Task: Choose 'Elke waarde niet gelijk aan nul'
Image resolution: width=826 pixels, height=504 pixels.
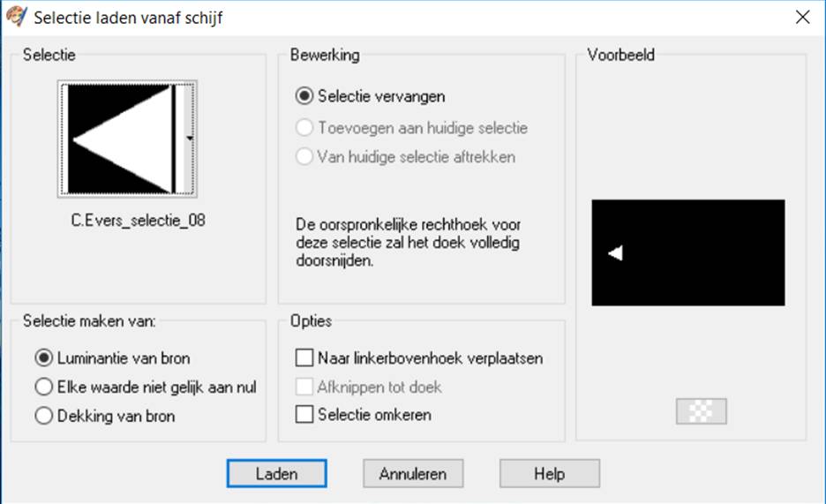Action: pyautogui.click(x=43, y=387)
